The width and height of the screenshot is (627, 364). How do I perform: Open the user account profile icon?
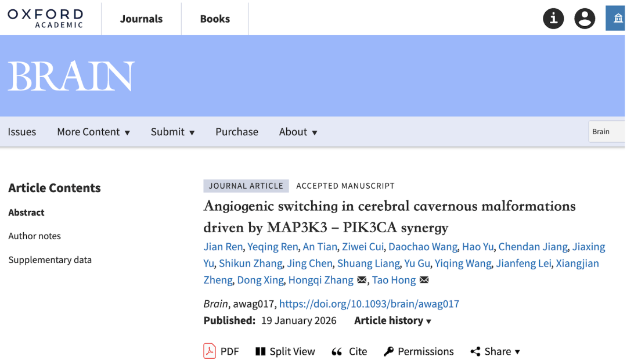pyautogui.click(x=585, y=19)
